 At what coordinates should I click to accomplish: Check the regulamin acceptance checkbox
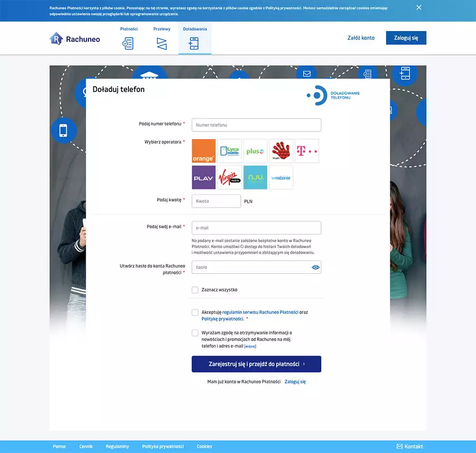[195, 312]
